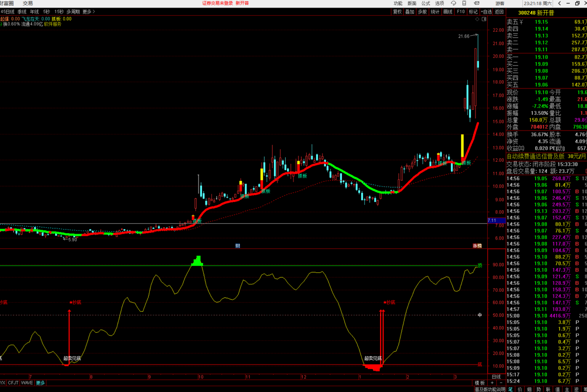
Task: Click the 总量 150.0万 row
Action: [527, 120]
